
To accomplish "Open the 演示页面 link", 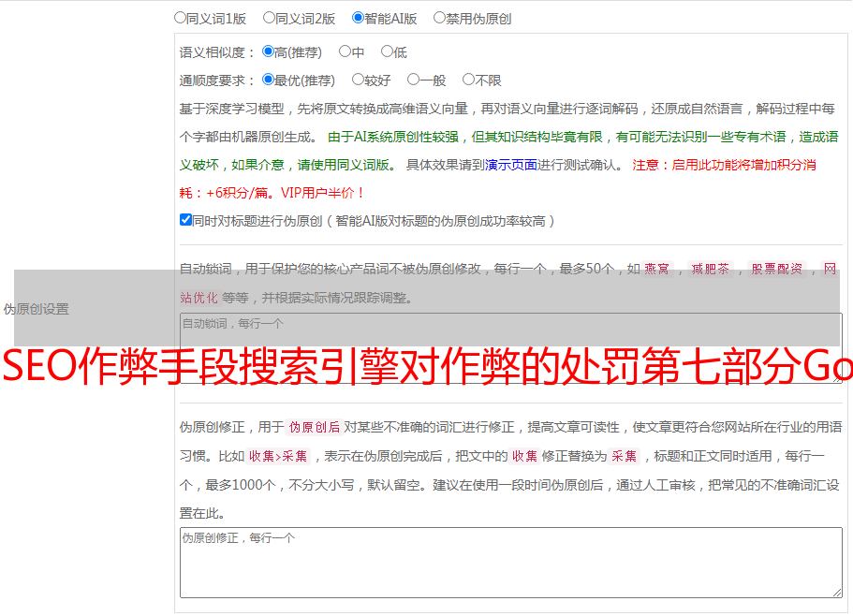I will point(511,165).
